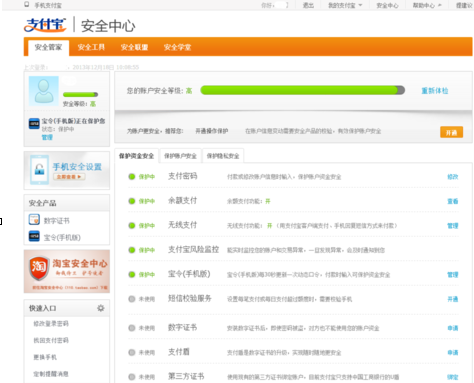This screenshot has width=474, height=383.
Task: Open 安全中心 link in top bar
Action: pyautogui.click(x=387, y=5)
